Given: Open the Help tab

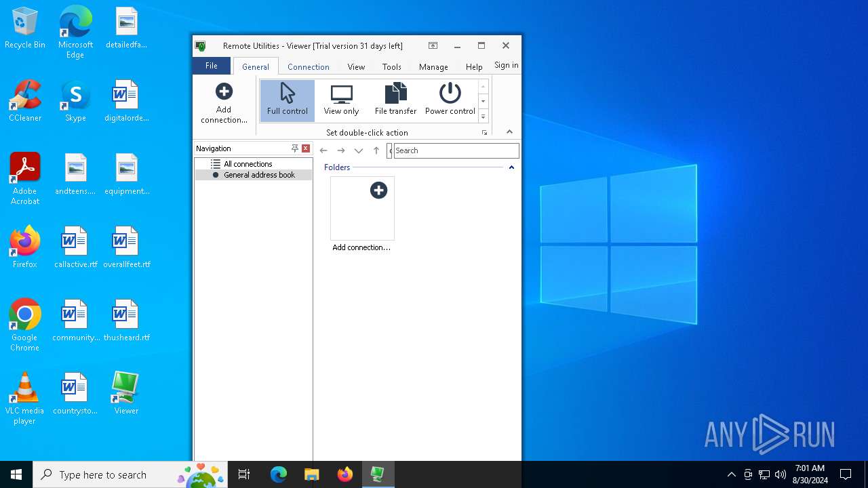Looking at the screenshot, I should pos(474,66).
